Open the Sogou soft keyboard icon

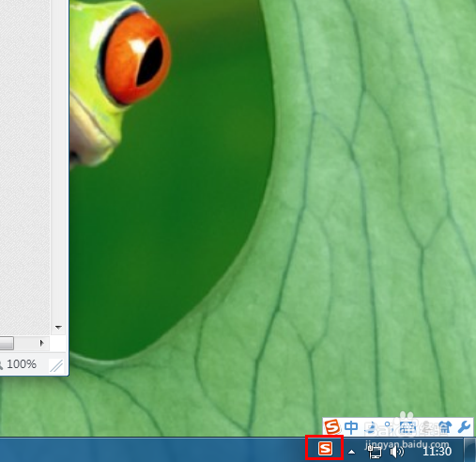point(407,427)
